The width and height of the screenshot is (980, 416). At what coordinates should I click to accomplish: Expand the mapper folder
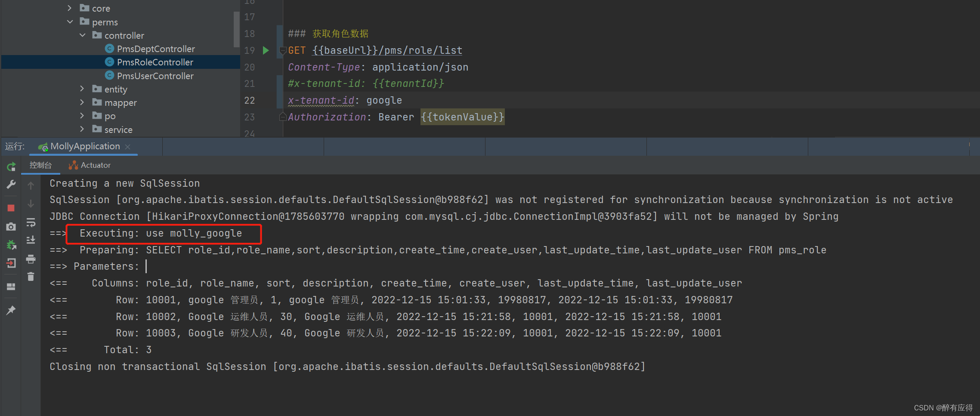(82, 102)
